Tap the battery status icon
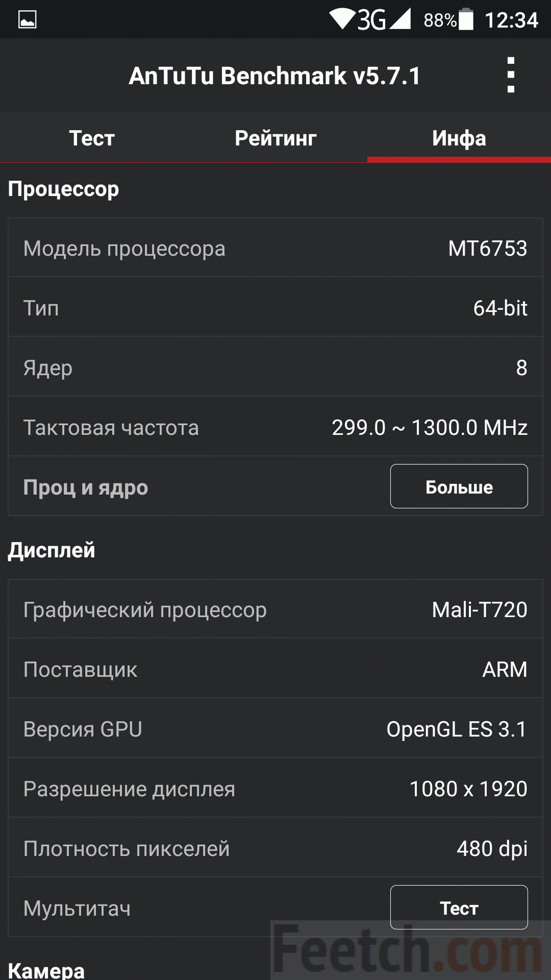The width and height of the screenshot is (551, 980). 466,19
